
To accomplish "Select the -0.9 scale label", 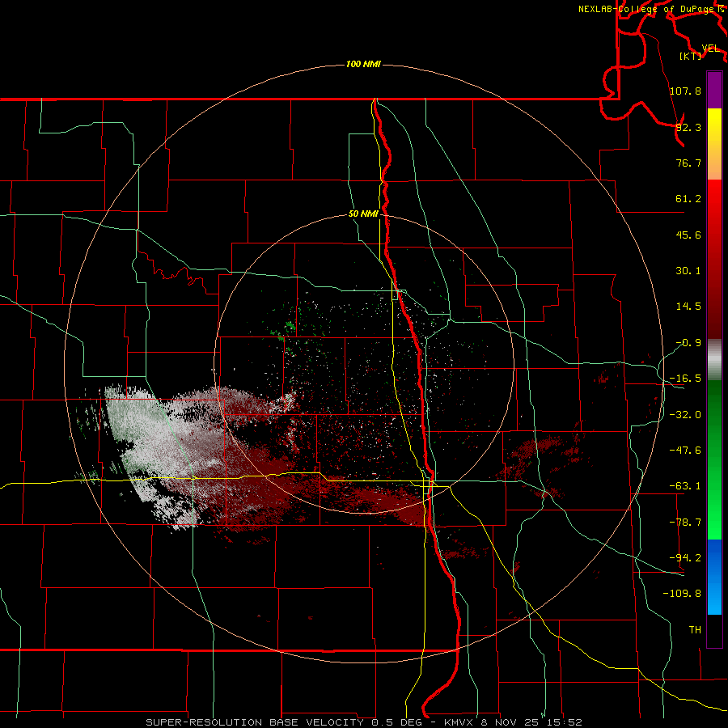I will click(x=688, y=343).
